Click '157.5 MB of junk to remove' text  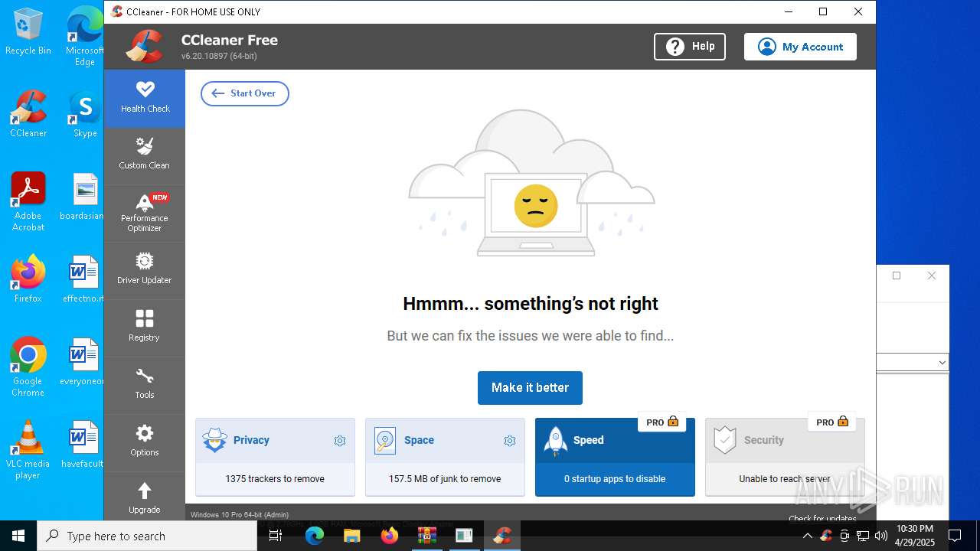pos(445,479)
